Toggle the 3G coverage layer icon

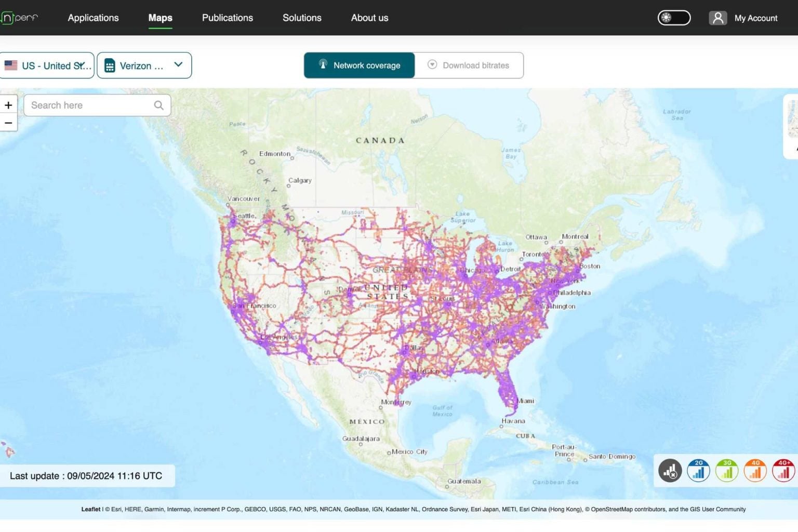click(727, 471)
